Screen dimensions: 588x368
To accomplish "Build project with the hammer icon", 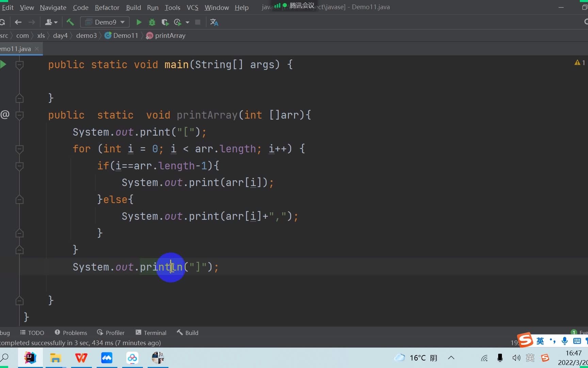I will [70, 22].
